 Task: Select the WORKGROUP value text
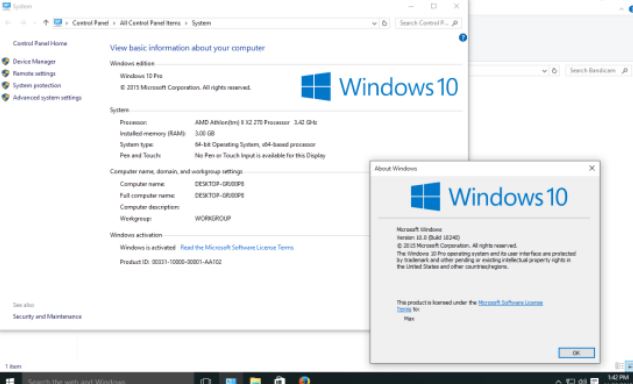[213, 218]
